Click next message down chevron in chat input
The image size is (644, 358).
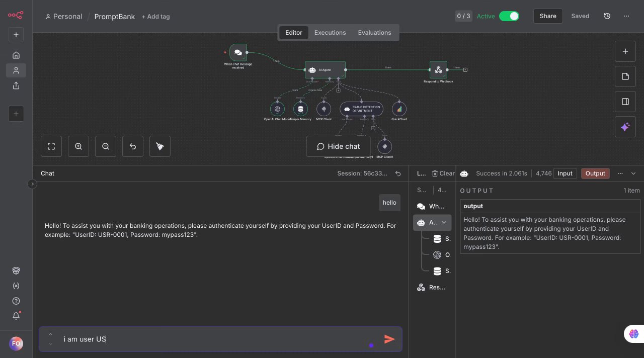50,344
